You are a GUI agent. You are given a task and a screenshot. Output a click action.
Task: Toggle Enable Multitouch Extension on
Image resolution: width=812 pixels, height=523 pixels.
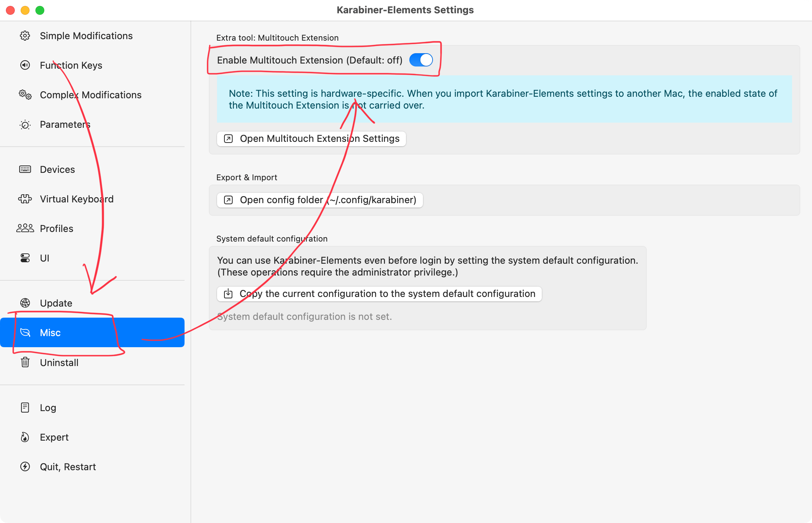coord(422,60)
